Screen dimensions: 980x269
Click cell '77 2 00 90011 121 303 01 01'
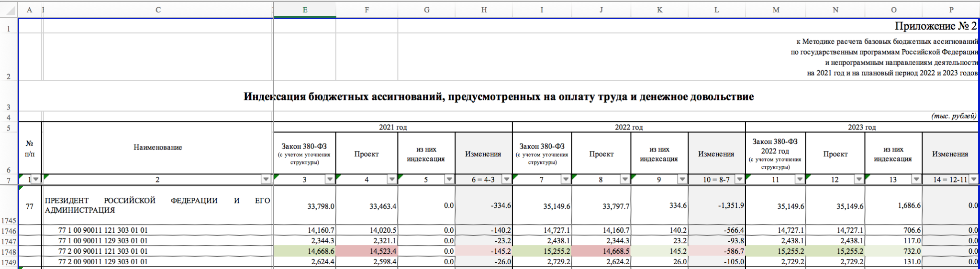tap(158, 251)
